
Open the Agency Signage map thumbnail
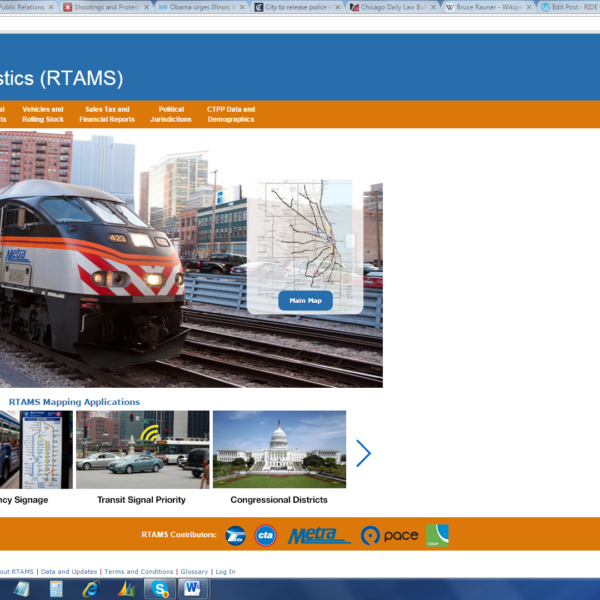[x=36, y=450]
